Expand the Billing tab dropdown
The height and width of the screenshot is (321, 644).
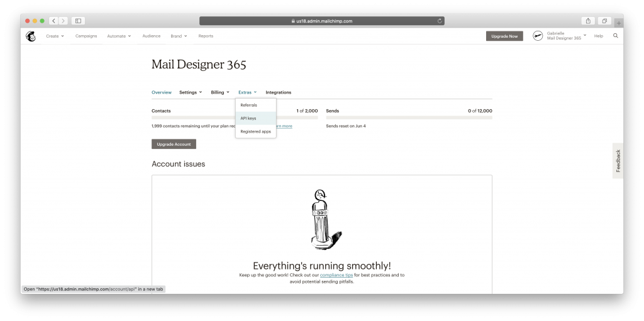pos(220,92)
